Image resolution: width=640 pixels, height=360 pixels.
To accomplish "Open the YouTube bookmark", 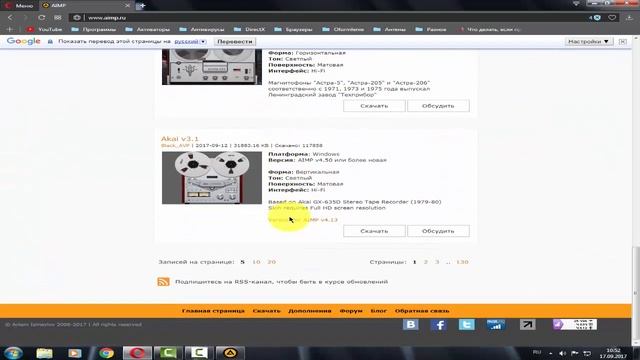I will [x=44, y=29].
